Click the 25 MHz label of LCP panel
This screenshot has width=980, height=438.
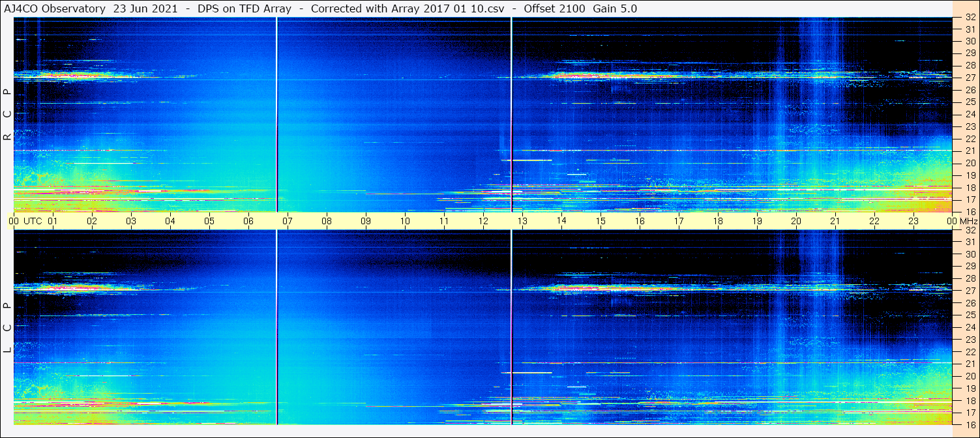click(970, 315)
